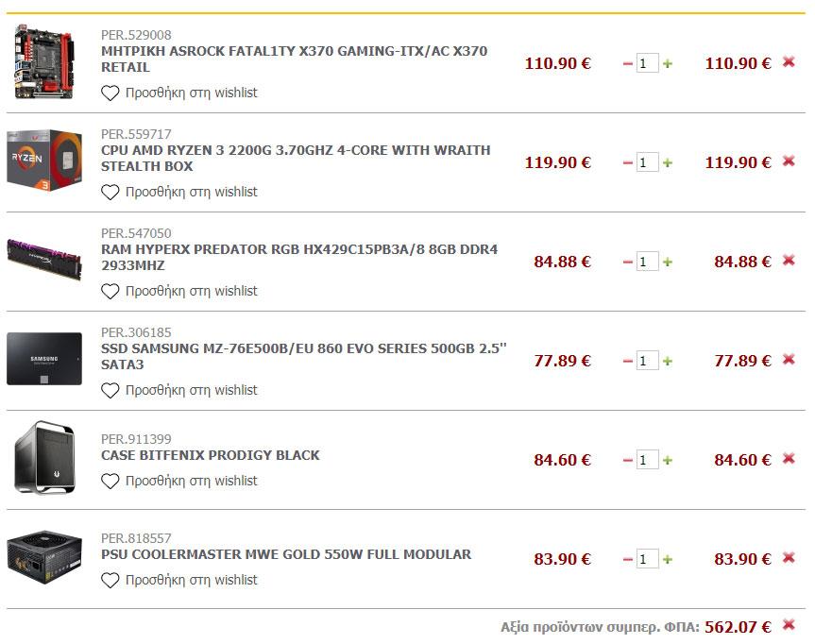Increase quantity of Coolermaster PSU
The width and height of the screenshot is (815, 644).
click(x=668, y=559)
